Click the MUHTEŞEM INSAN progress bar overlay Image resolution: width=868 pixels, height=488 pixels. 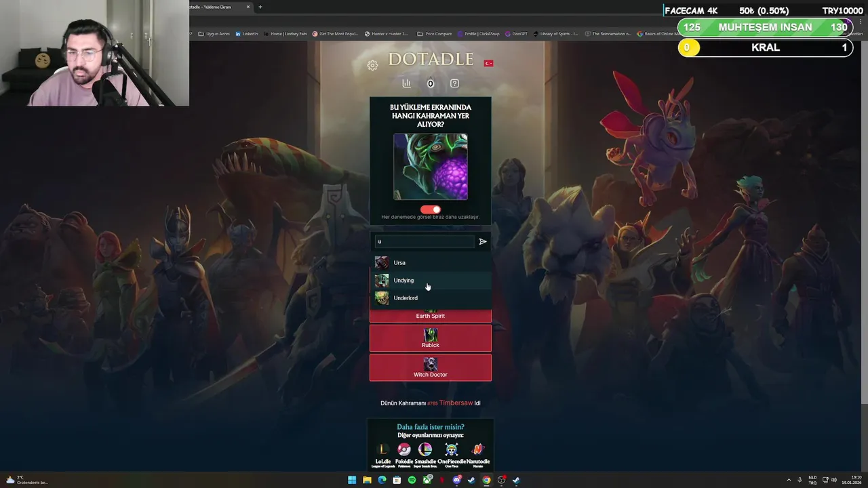tap(765, 27)
